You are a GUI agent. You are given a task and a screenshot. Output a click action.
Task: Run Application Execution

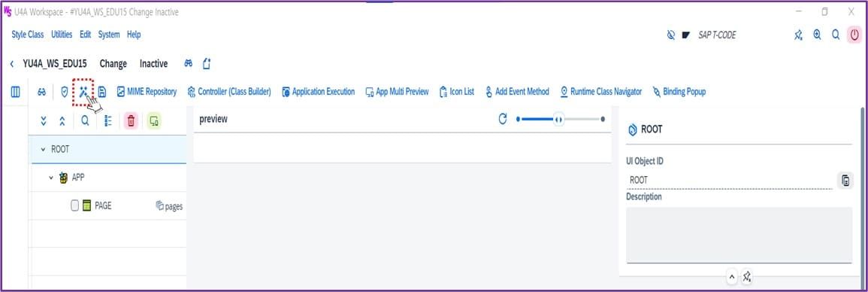point(319,92)
